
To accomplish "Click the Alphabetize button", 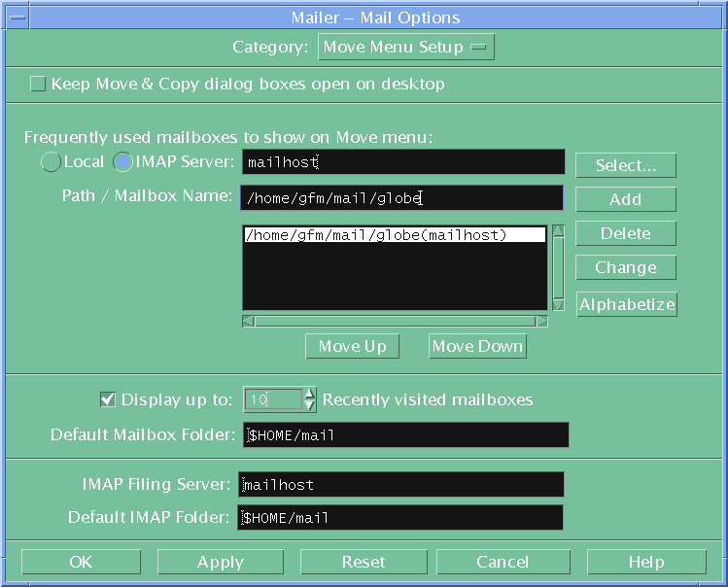I will 626,304.
